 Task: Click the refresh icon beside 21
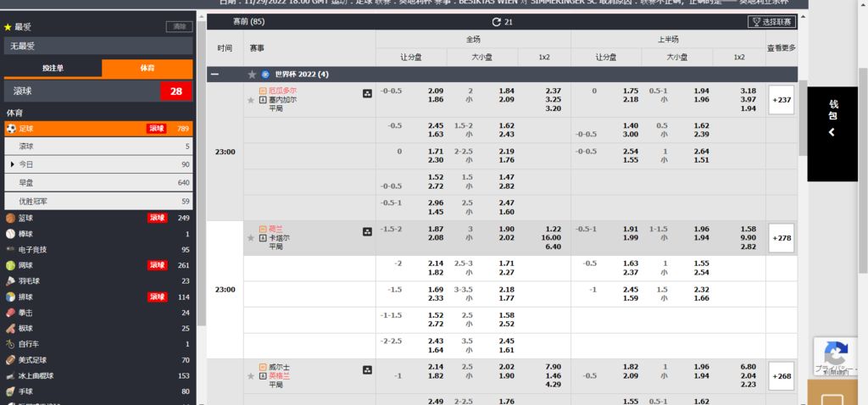[x=496, y=22]
